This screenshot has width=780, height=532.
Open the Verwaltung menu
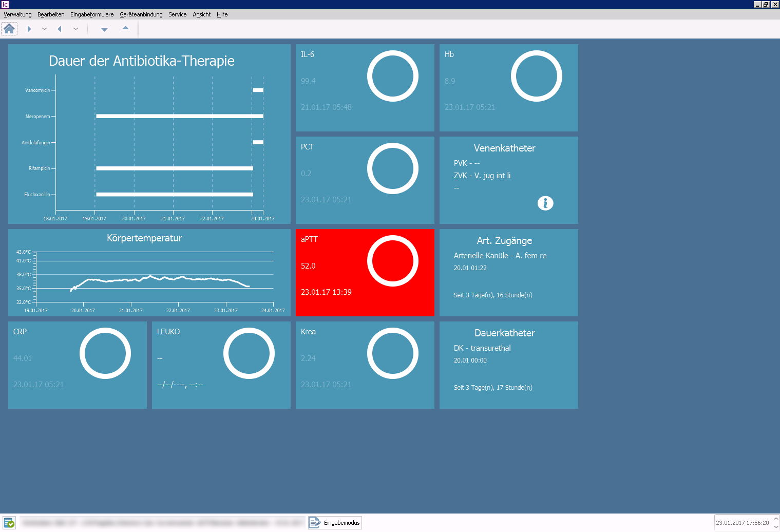pos(17,14)
